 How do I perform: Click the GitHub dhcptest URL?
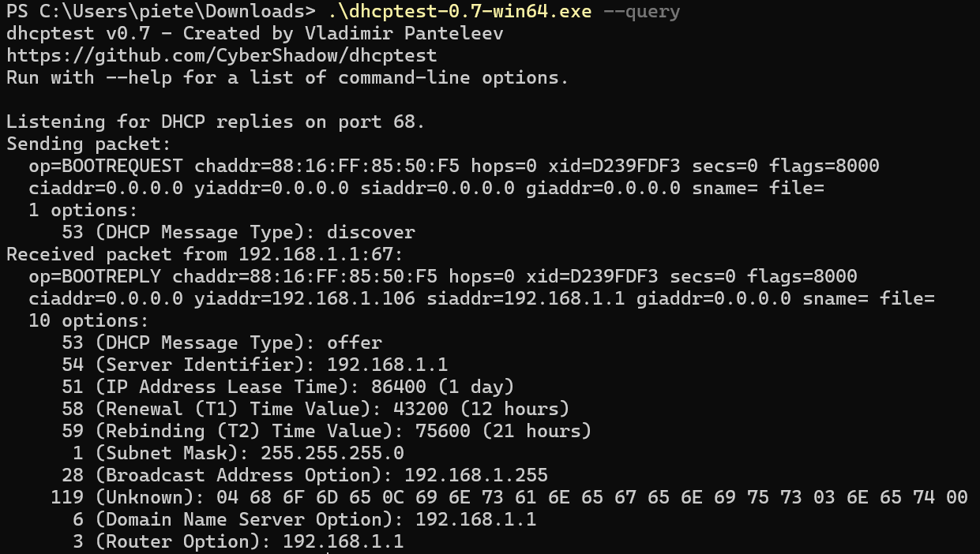coord(221,55)
